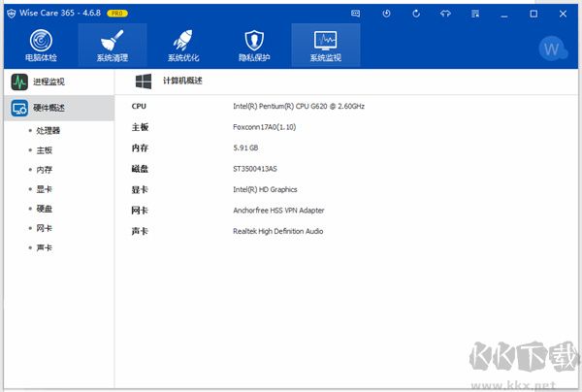Screen dimensions: 582x392
Task: Click the disk value ST3500413AS
Action: click(254, 169)
